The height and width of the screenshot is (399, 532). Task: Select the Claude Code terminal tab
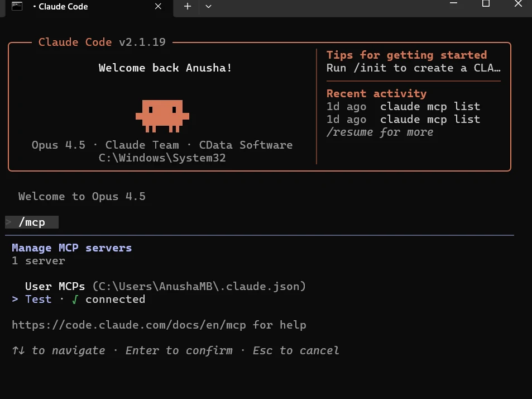[x=84, y=7]
